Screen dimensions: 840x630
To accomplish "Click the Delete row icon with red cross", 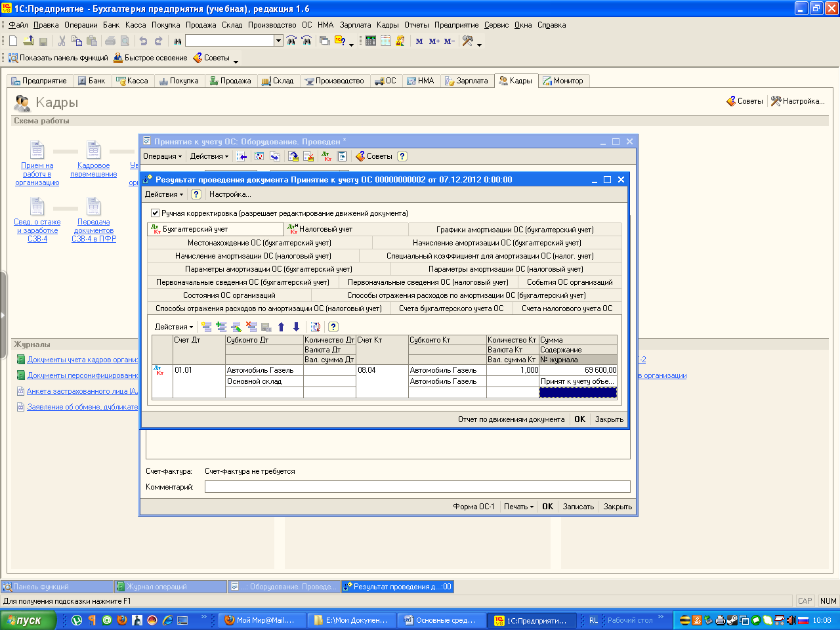I will pos(251,327).
